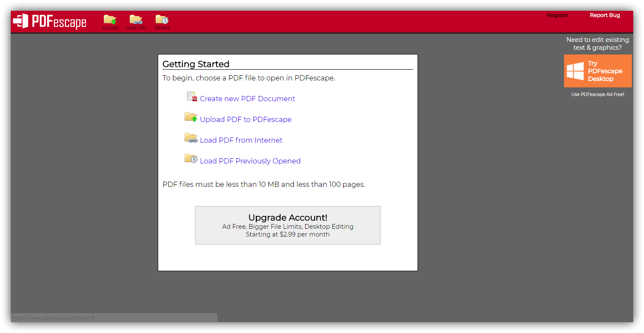Click the clock-folder icon beside Previously Opened
The image size is (644, 333).
tap(191, 158)
